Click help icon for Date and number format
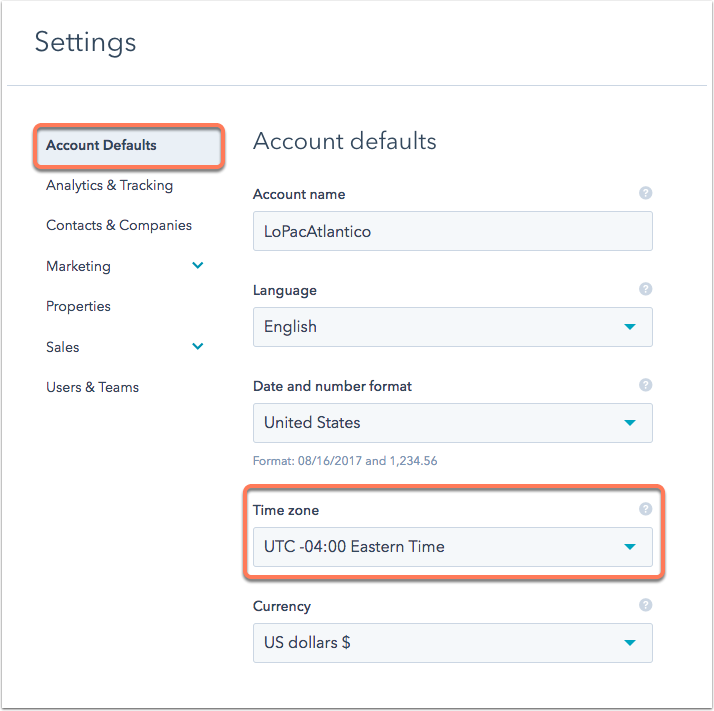 coord(645,385)
